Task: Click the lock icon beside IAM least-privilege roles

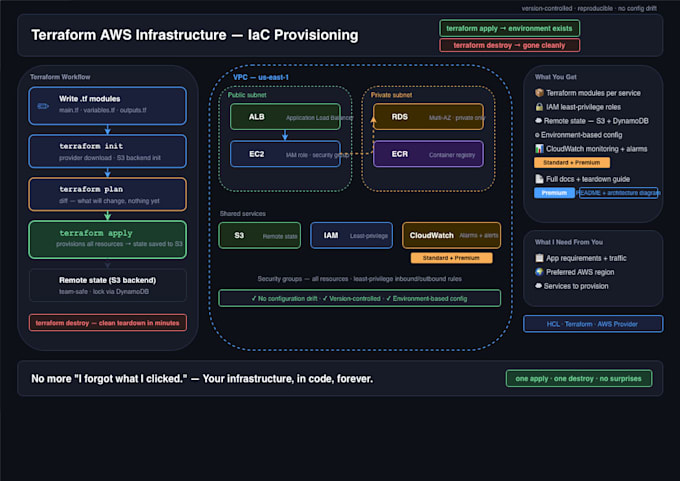Action: 539,107
